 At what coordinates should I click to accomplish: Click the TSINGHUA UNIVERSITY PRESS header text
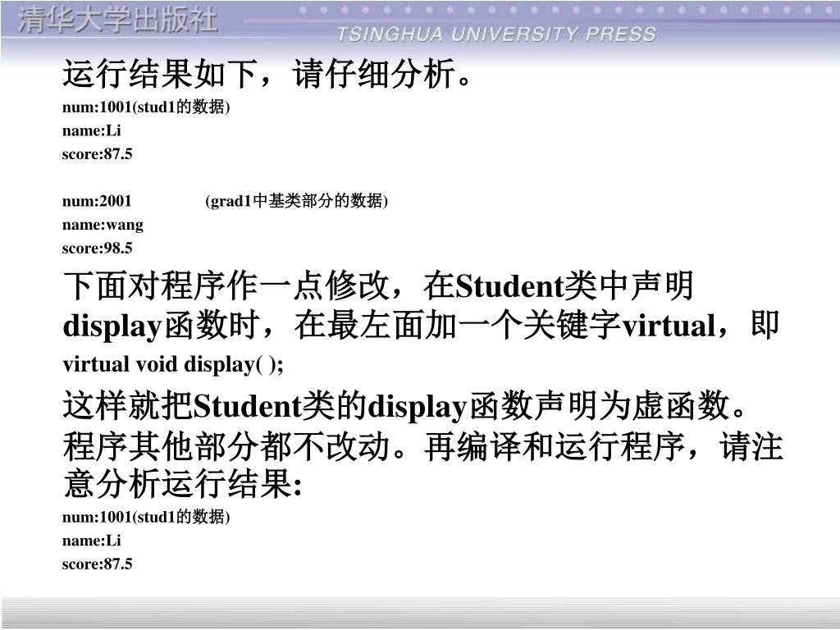[x=496, y=34]
